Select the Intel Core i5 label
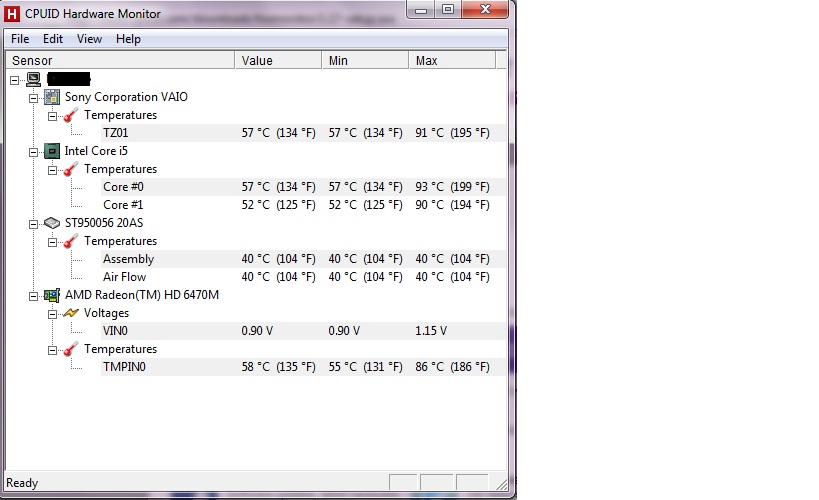The height and width of the screenshot is (500, 819). [96, 151]
